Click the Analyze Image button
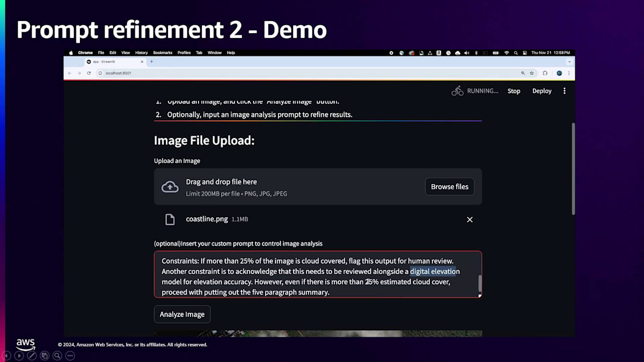Screen dimensions: 644x362 (x=182, y=314)
